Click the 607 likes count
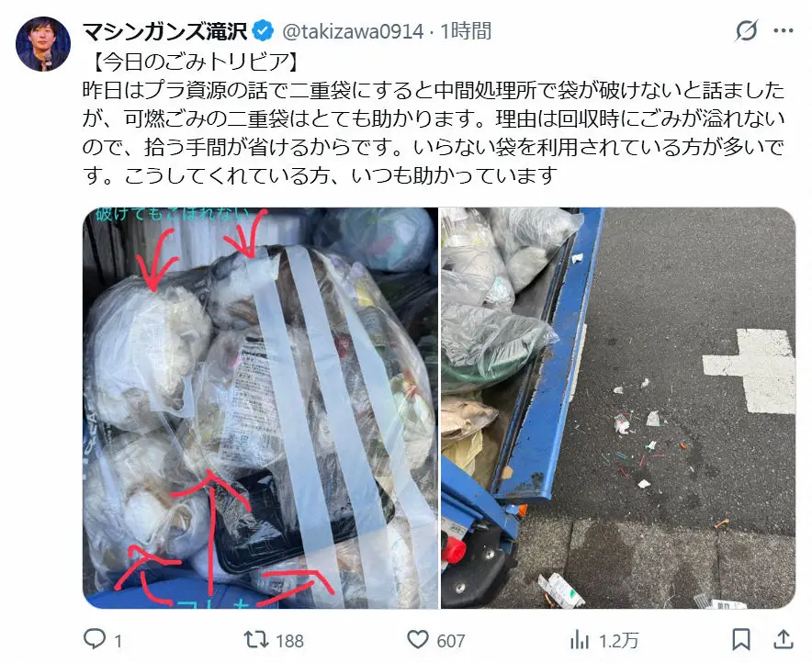The height and width of the screenshot is (663, 812). point(450,641)
